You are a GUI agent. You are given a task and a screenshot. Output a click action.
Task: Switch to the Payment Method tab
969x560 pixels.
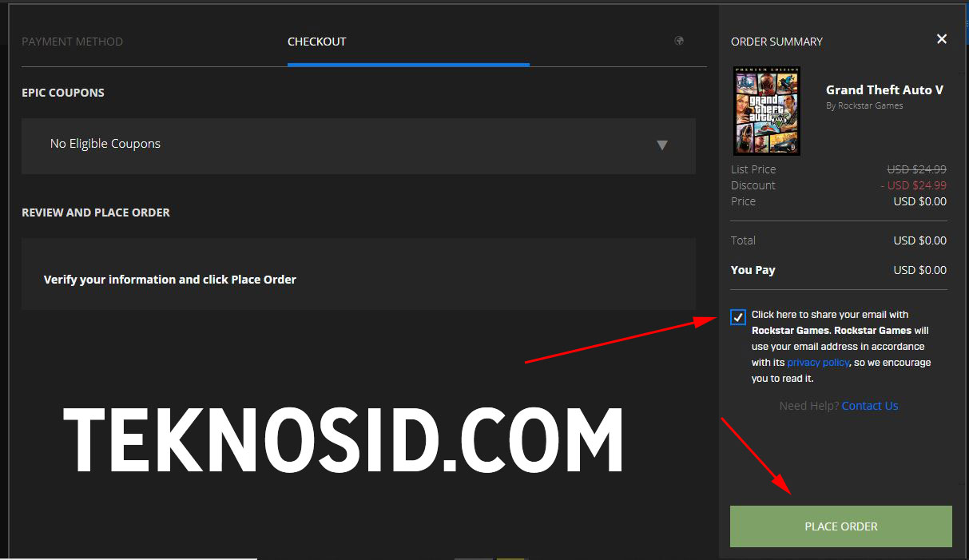point(72,42)
